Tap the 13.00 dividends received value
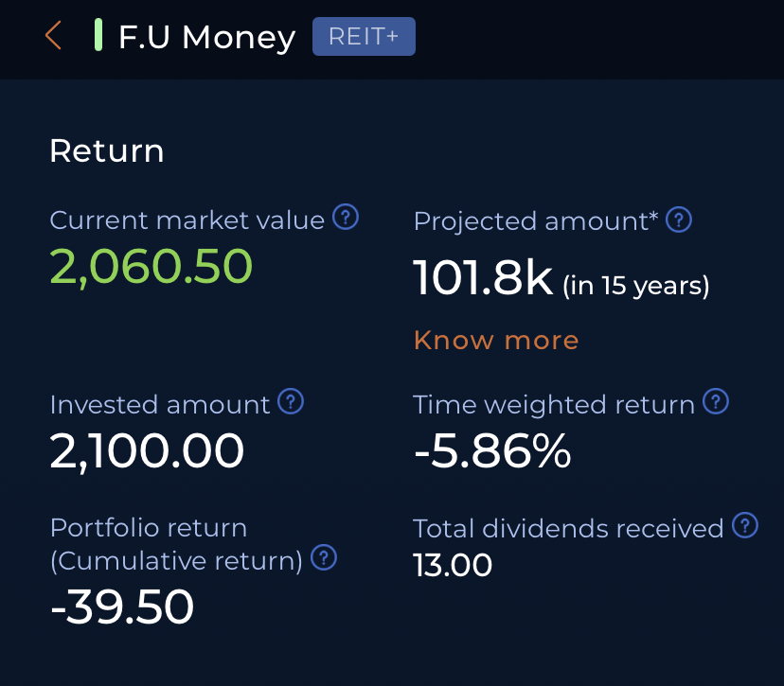The image size is (784, 686). pyautogui.click(x=453, y=566)
